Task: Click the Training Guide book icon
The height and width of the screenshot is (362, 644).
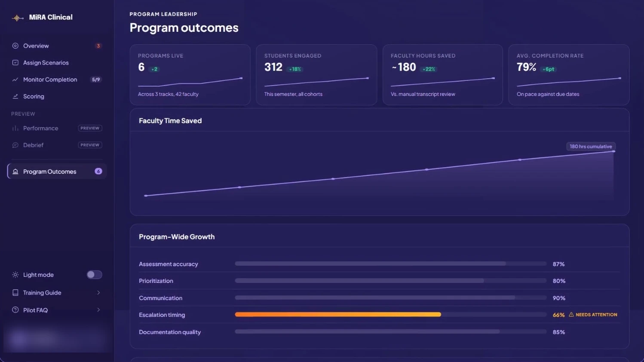Action: click(15, 293)
